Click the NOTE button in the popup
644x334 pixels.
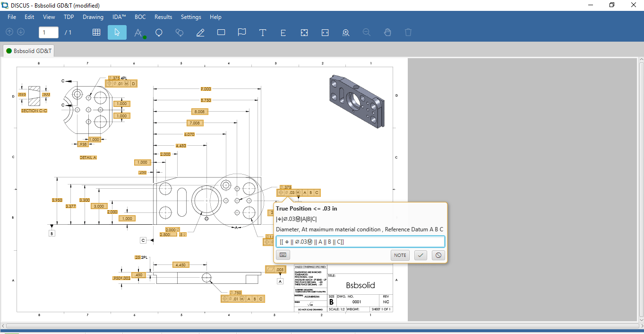400,255
